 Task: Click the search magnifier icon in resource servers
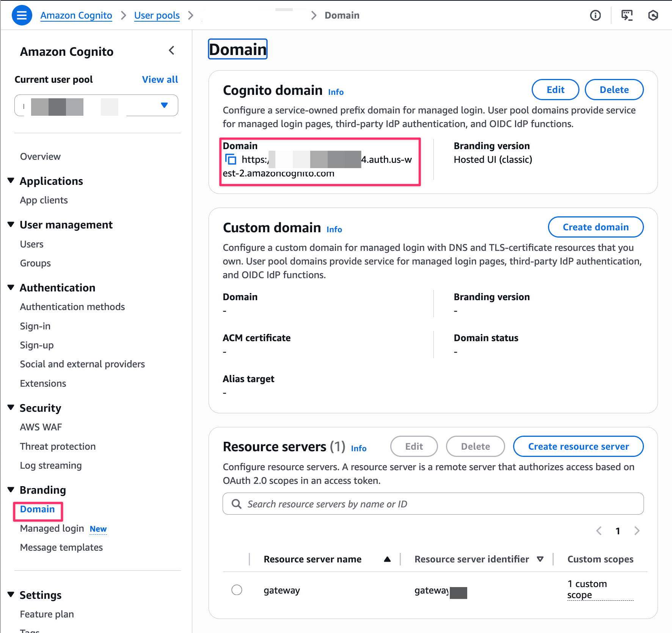(x=237, y=504)
